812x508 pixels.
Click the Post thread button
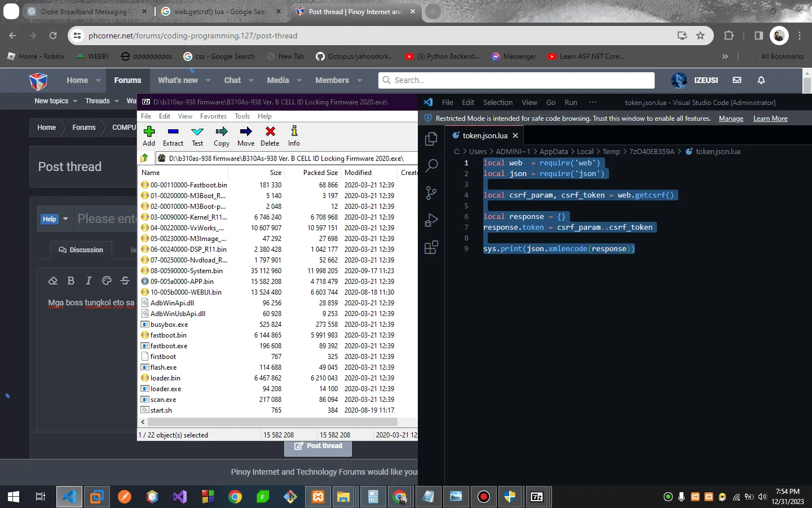point(319,446)
